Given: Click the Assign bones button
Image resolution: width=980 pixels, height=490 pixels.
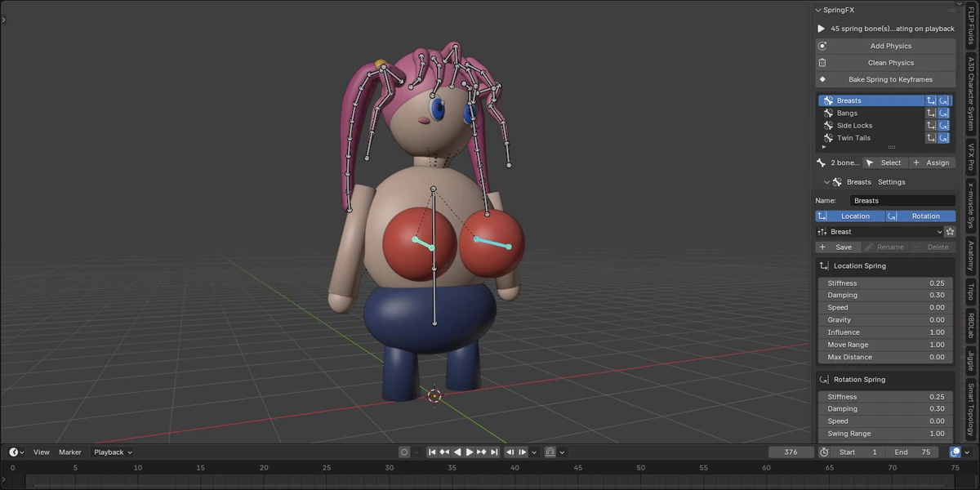Looking at the screenshot, I should (x=932, y=163).
